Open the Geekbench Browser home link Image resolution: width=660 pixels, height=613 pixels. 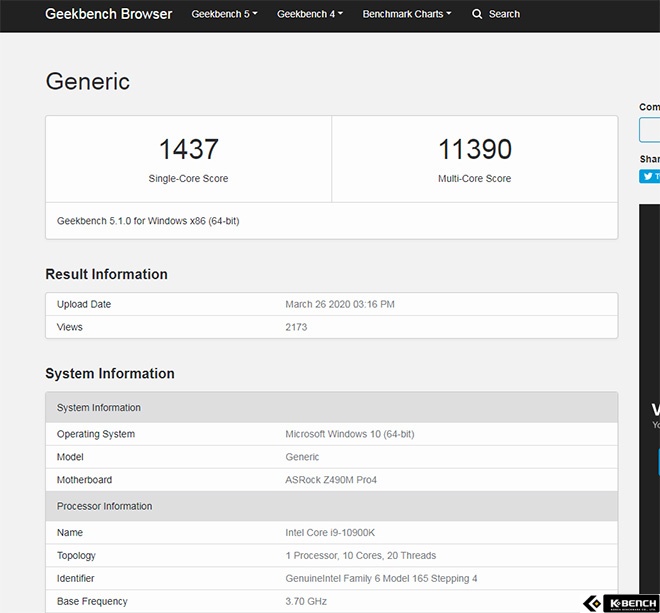pos(109,14)
